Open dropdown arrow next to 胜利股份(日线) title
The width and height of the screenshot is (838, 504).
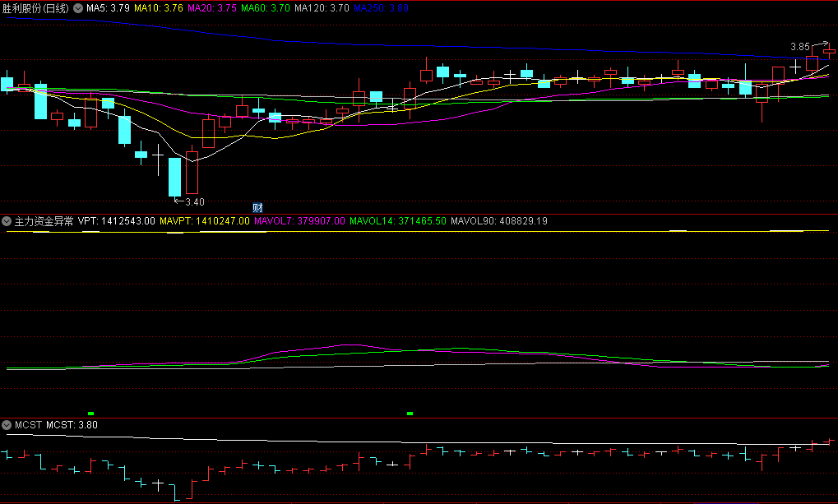pyautogui.click(x=78, y=8)
